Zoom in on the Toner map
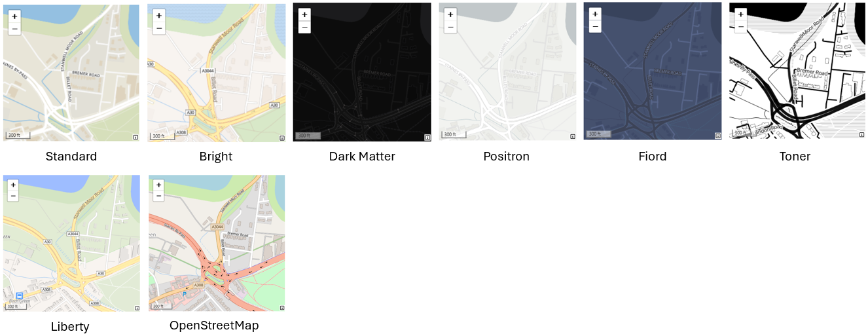The width and height of the screenshot is (868, 336). (740, 15)
